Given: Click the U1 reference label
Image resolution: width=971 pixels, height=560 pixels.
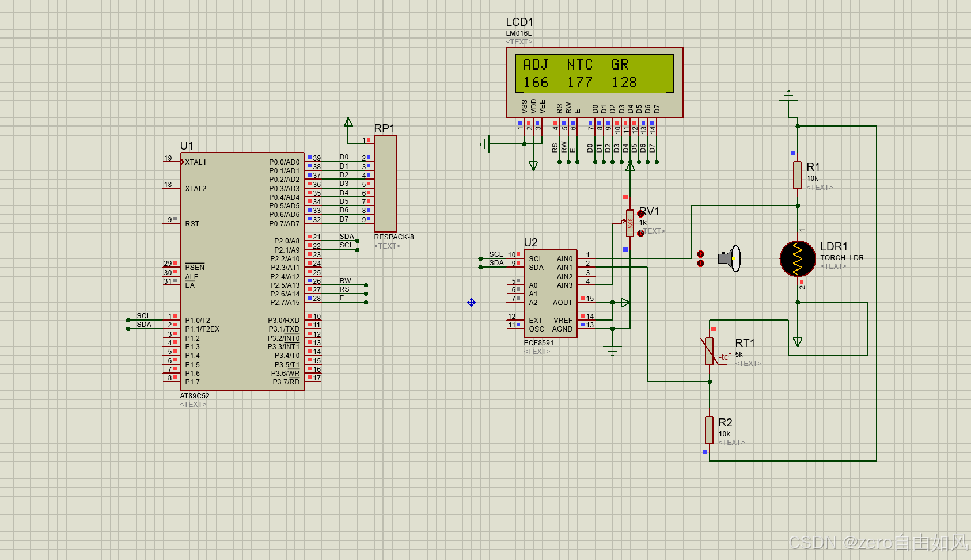Looking at the screenshot, I should pyautogui.click(x=187, y=146).
